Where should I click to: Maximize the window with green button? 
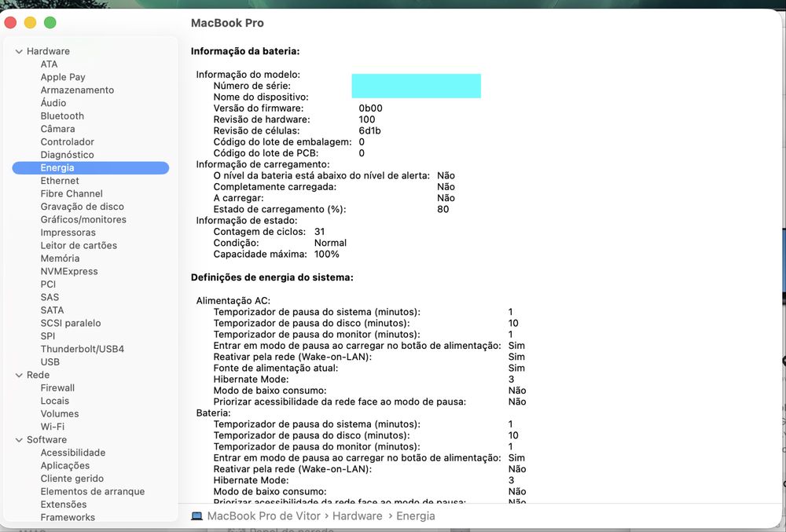point(50,23)
